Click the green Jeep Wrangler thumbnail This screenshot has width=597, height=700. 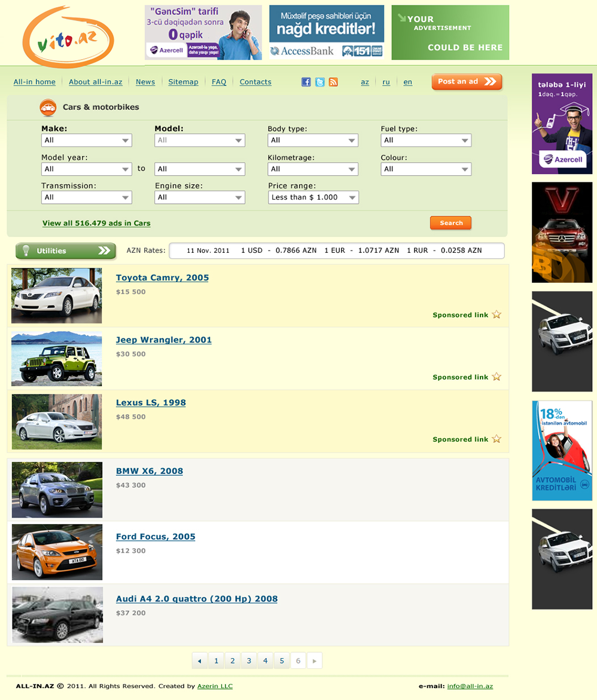point(56,358)
